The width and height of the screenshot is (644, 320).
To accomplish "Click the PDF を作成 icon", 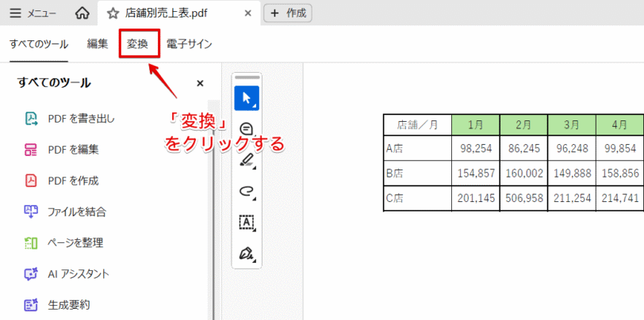I will coord(31,181).
